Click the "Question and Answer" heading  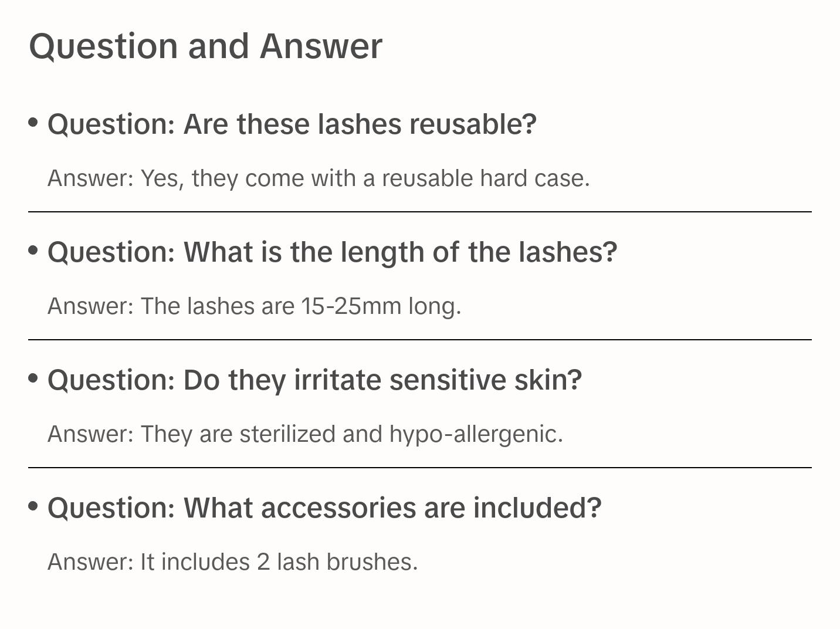(205, 46)
